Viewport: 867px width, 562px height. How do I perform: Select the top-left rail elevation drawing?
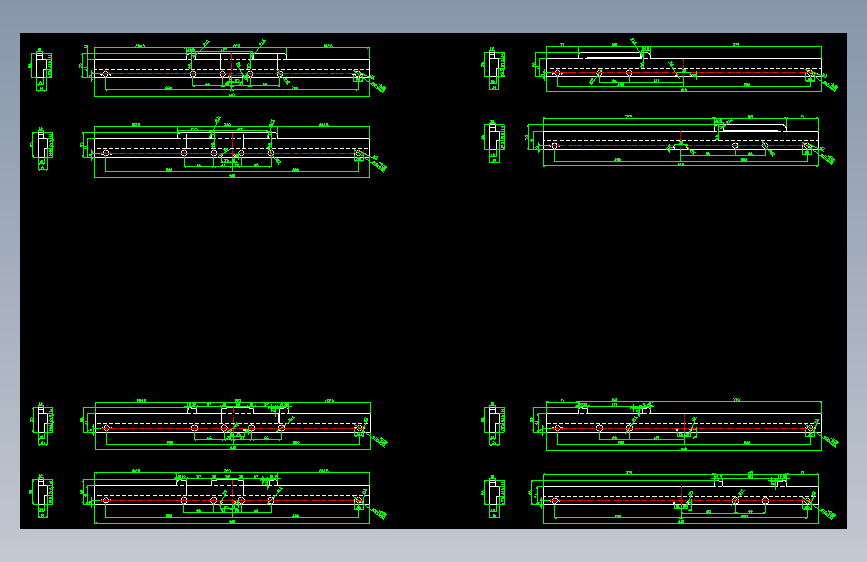tap(233, 69)
